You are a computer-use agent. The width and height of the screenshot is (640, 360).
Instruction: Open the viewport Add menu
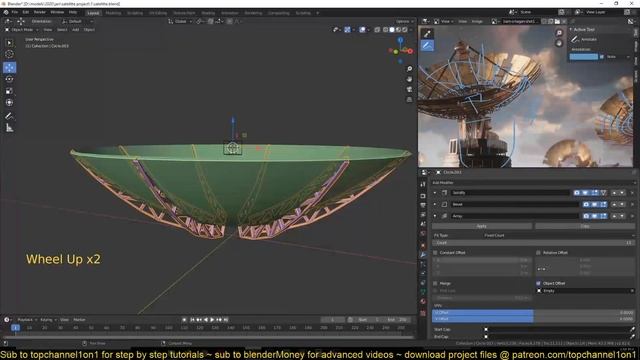coord(76,30)
